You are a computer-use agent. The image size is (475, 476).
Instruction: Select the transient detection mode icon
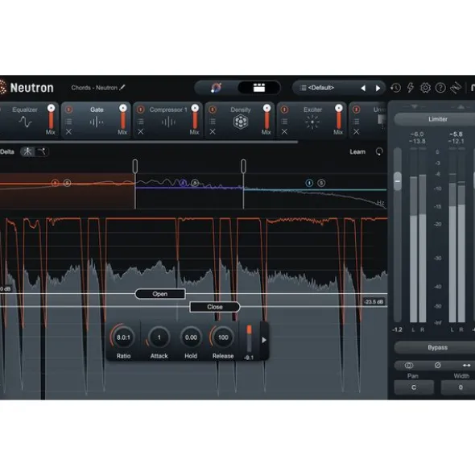(x=28, y=151)
